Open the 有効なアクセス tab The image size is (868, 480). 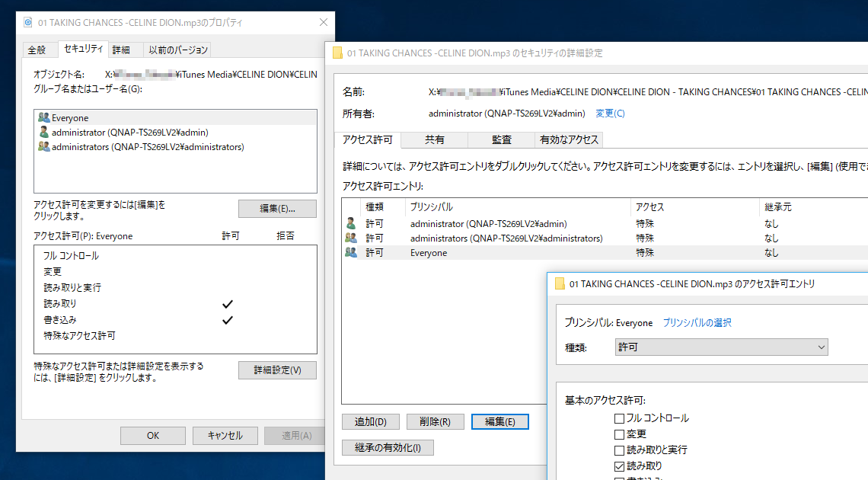click(569, 140)
